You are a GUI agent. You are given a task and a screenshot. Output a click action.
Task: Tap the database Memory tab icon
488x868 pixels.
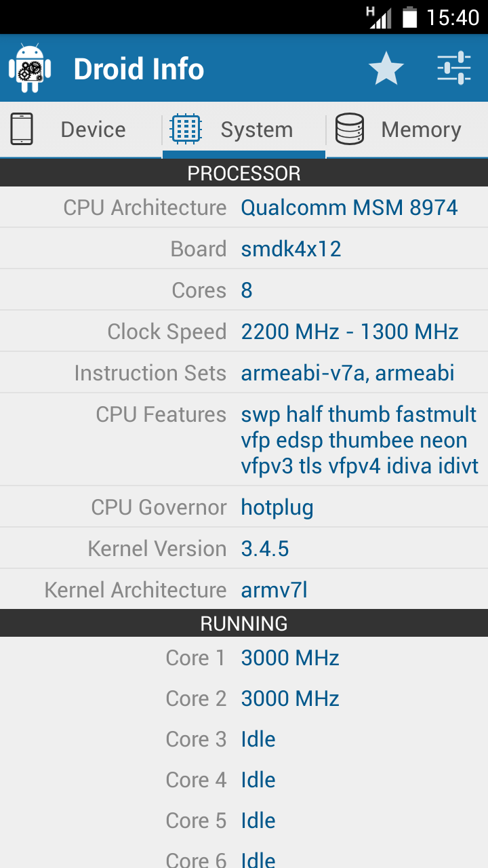click(350, 130)
